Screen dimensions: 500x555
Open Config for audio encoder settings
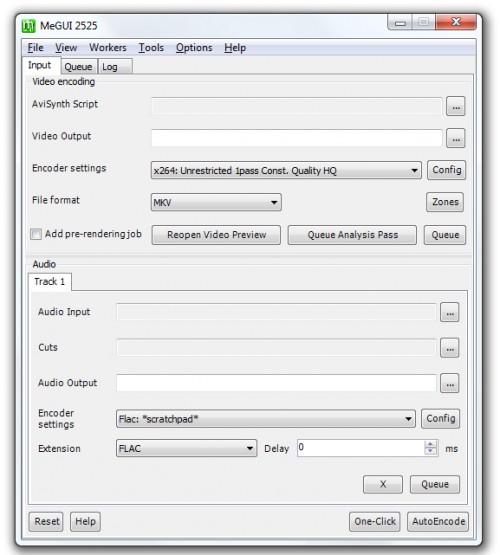440,419
